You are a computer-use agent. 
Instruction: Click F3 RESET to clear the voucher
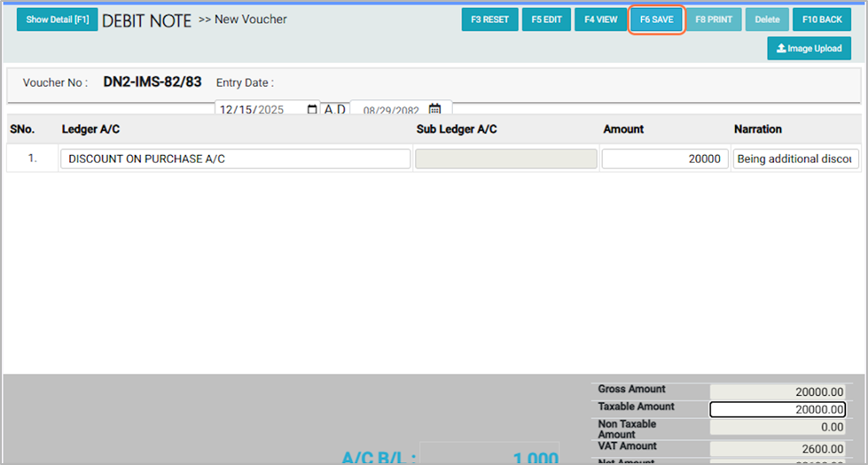point(489,19)
